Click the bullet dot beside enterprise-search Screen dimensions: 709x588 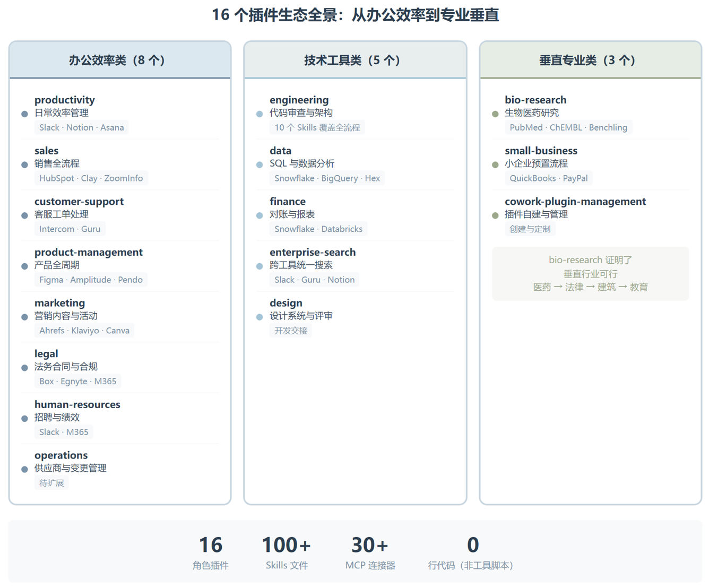pyautogui.click(x=260, y=266)
